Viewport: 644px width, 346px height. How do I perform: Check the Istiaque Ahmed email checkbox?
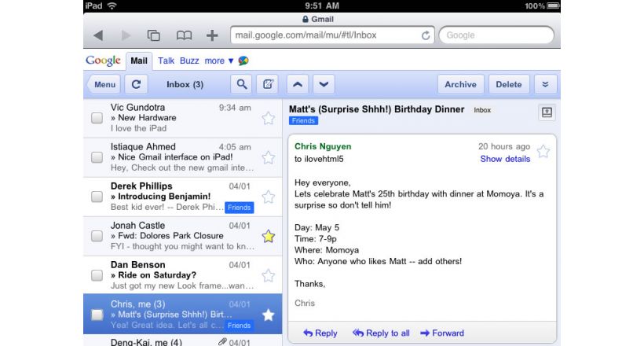click(x=97, y=157)
